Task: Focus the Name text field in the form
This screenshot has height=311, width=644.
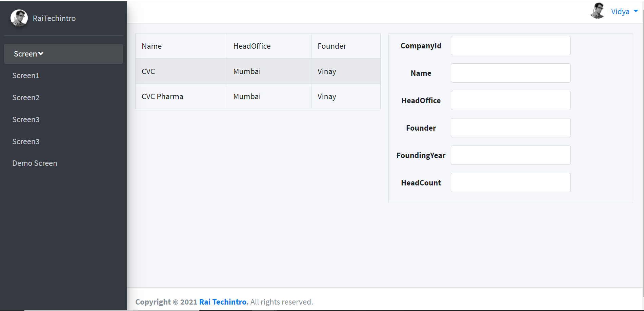Action: coord(510,73)
